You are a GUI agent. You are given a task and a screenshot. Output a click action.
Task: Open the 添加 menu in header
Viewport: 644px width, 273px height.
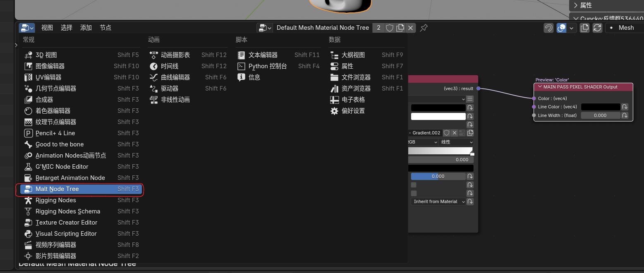[x=86, y=28]
